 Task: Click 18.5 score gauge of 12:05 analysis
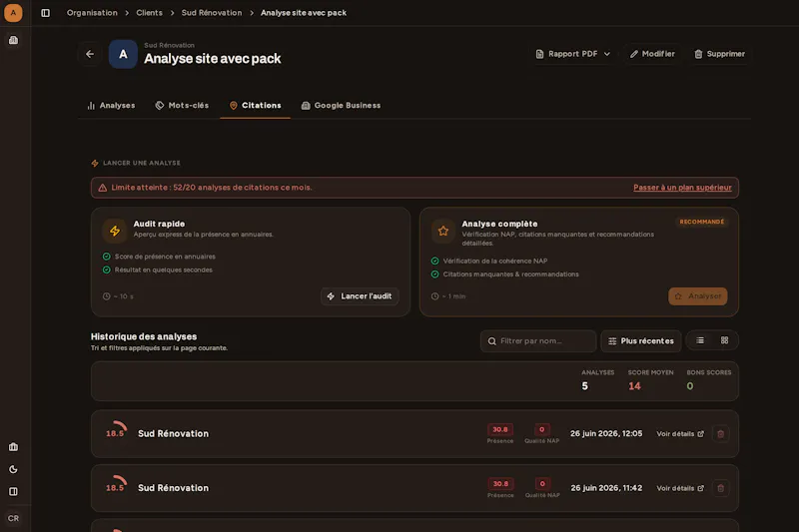point(116,433)
